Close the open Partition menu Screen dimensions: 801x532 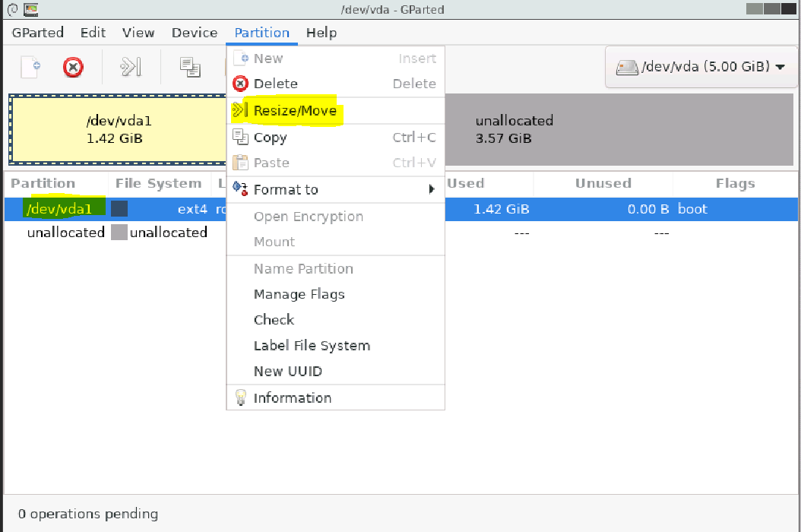[262, 33]
